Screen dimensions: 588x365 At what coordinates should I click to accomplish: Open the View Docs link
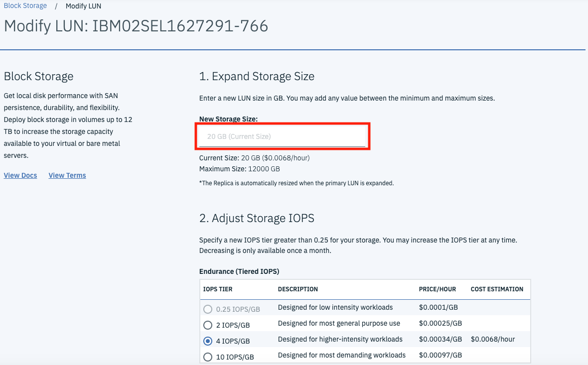click(20, 175)
